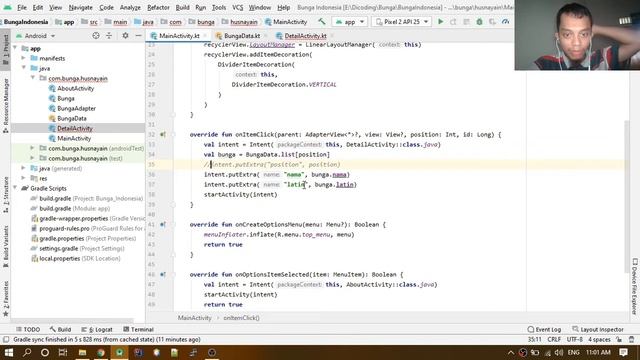The width and height of the screenshot is (640, 360).
Task: Open the Android profiler gauge icon
Action: point(505,22)
